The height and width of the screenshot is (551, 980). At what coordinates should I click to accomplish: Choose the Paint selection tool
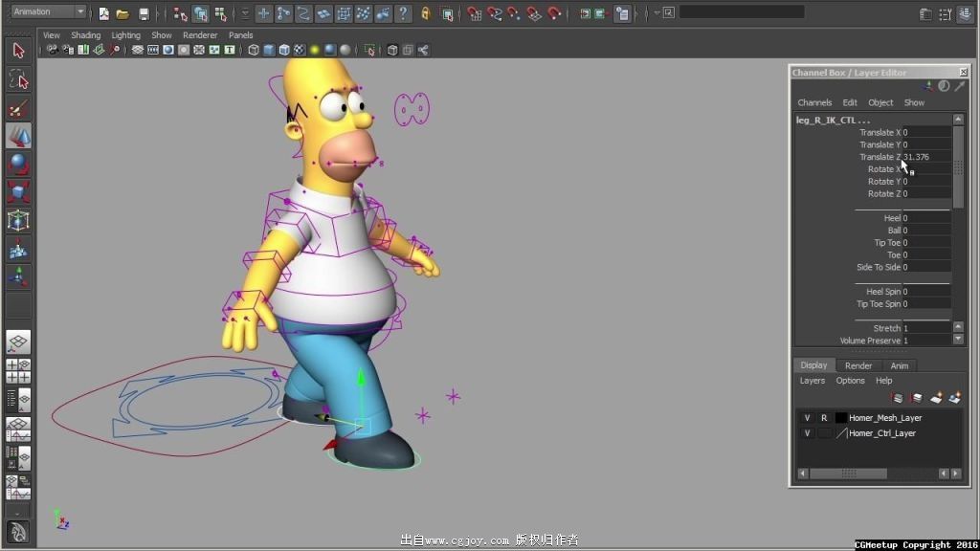(x=18, y=109)
